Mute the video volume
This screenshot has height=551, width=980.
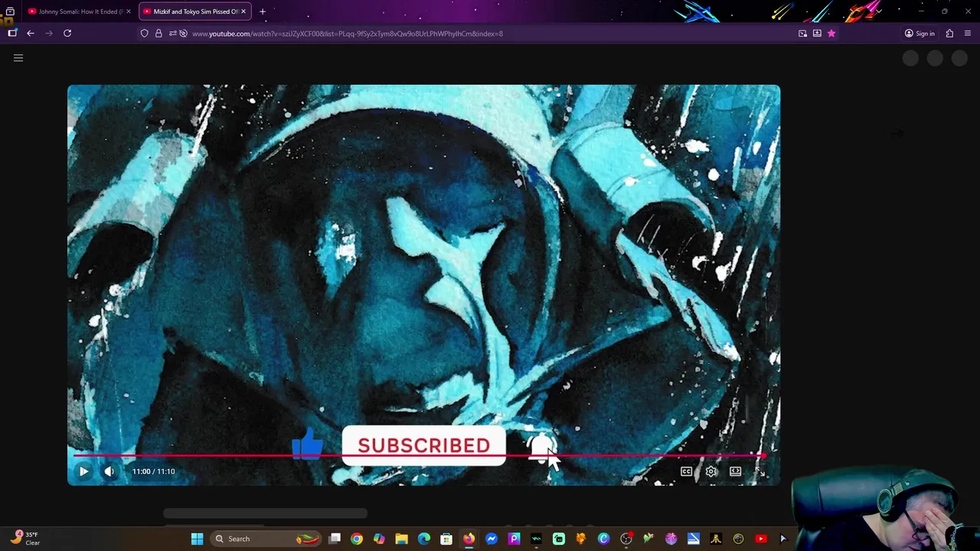109,471
